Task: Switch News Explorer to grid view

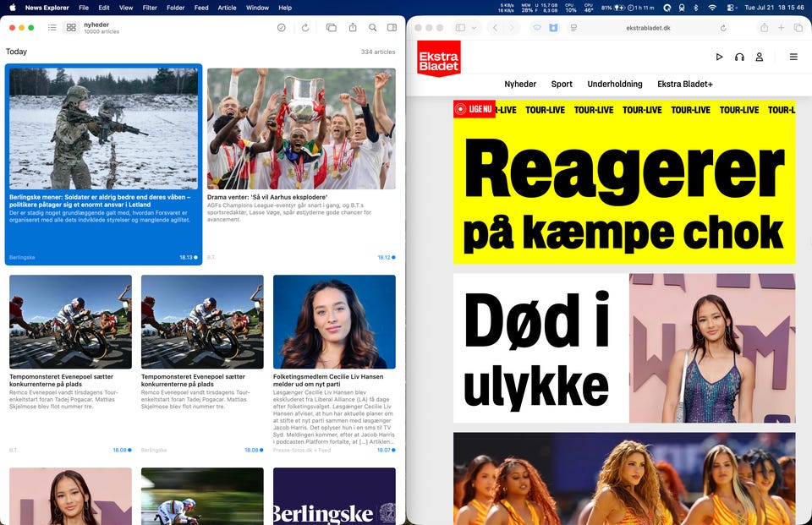Action: [x=71, y=27]
